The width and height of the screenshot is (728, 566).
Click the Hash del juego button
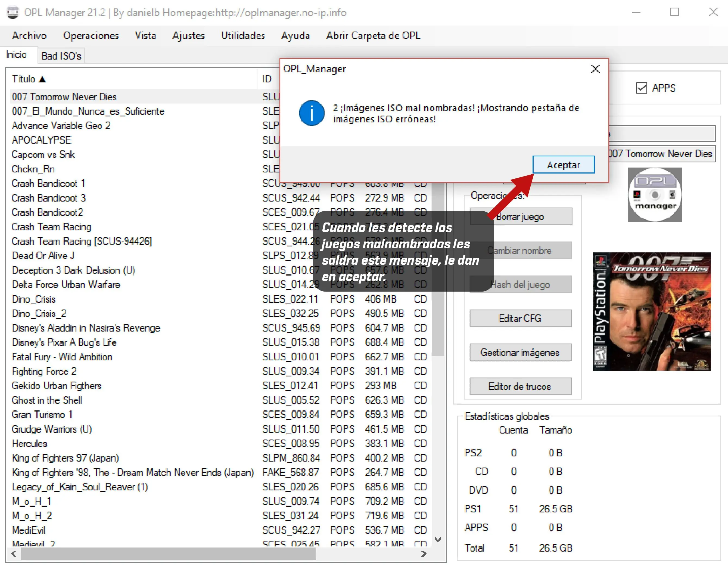(520, 284)
